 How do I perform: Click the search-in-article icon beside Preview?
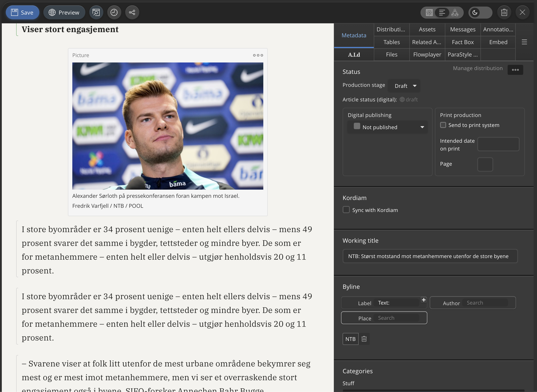point(96,12)
